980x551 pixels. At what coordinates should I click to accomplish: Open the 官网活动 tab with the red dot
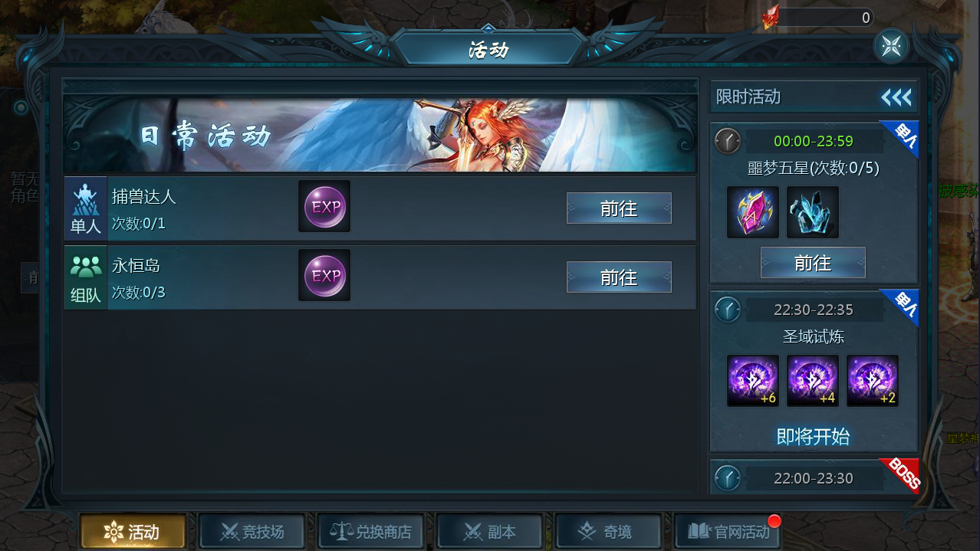click(x=728, y=531)
